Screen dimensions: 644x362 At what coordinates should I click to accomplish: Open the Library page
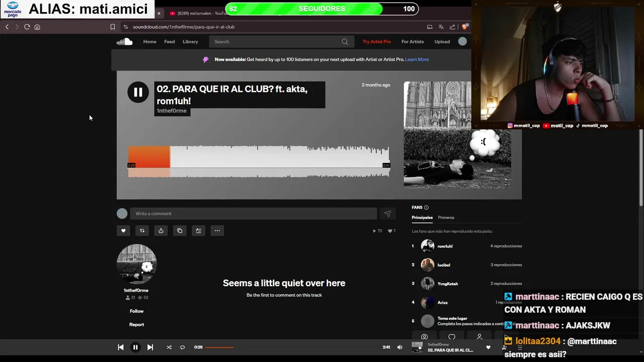pos(190,42)
